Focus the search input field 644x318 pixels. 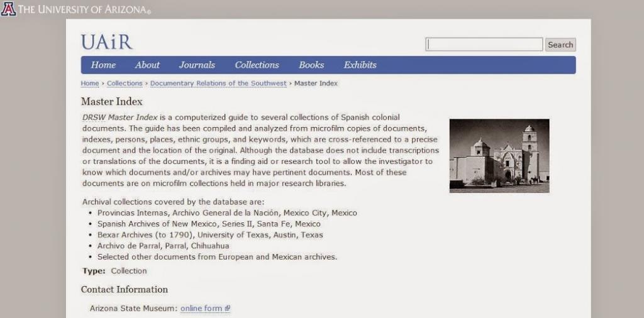point(484,45)
